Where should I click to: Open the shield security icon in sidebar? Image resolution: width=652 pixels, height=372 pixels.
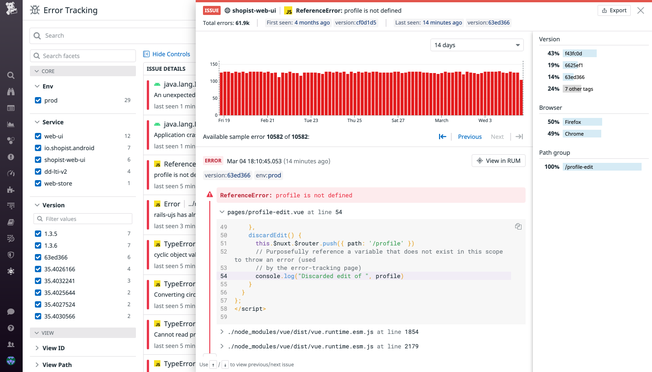(11, 255)
